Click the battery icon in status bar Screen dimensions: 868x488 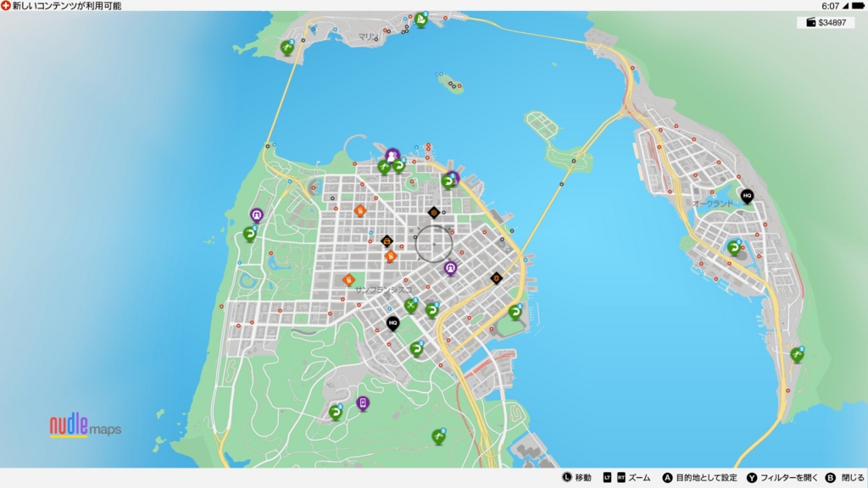[x=858, y=6]
